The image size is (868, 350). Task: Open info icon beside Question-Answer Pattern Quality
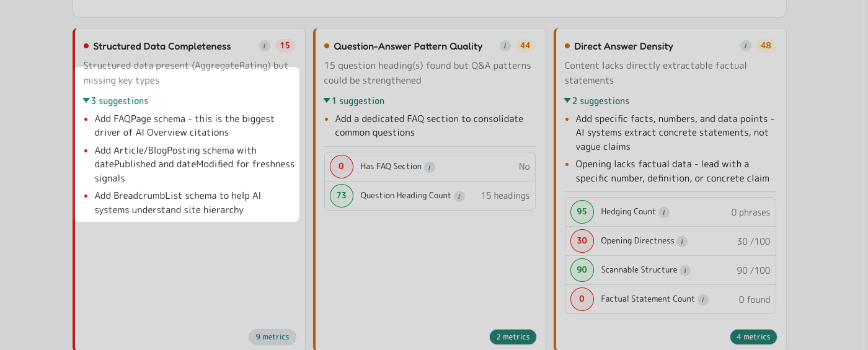coord(505,46)
